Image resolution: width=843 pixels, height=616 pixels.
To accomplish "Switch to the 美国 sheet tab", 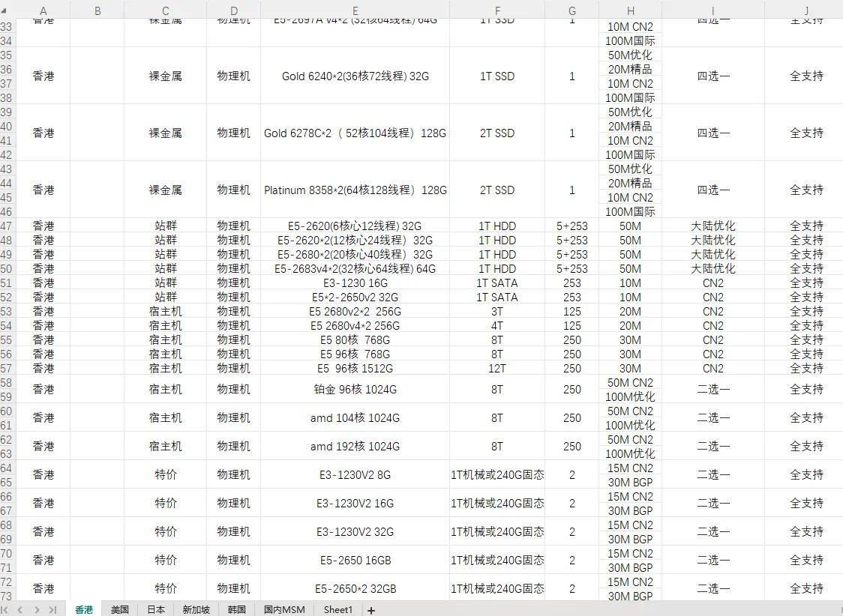I will point(120,609).
